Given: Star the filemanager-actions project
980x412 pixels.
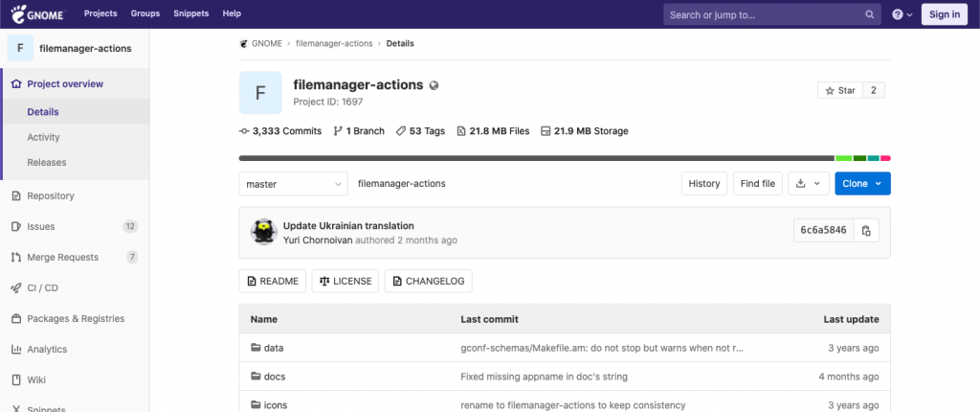Looking at the screenshot, I should click(x=840, y=91).
